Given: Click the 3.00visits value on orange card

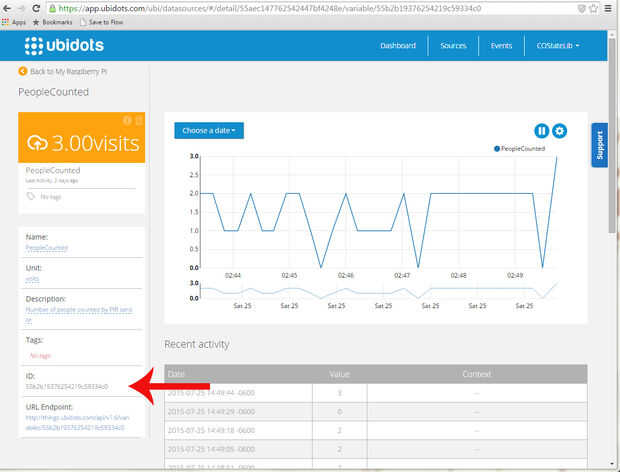Looking at the screenshot, I should (x=95, y=143).
